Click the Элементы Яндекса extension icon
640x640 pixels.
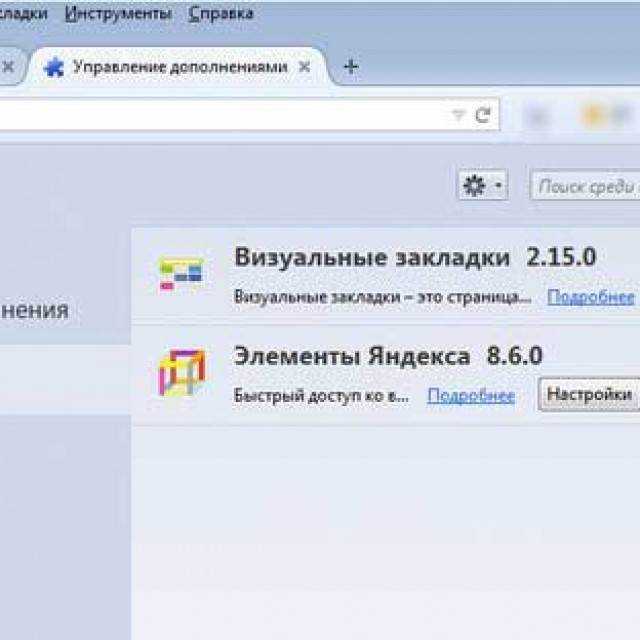(181, 373)
